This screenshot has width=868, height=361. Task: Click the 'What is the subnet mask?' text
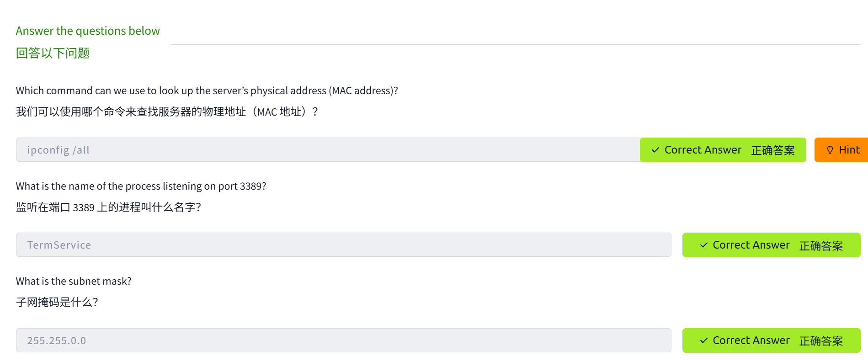[x=74, y=281]
